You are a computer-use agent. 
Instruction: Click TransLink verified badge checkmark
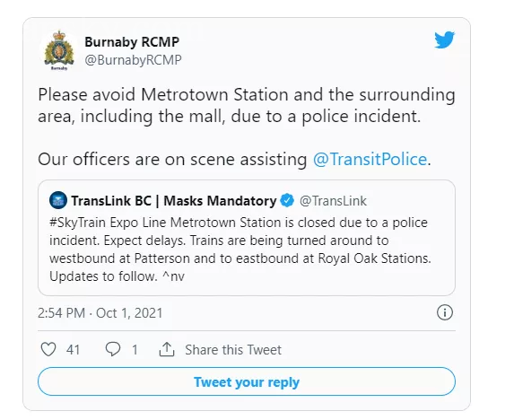(287, 200)
